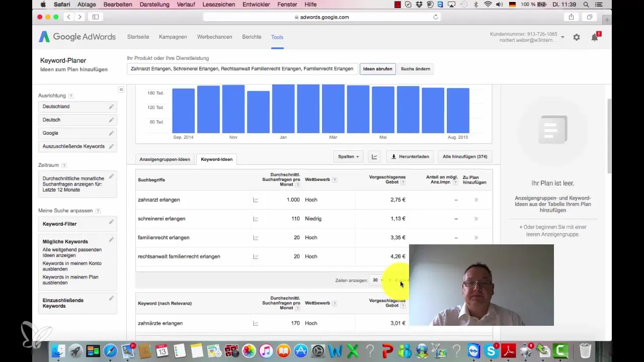Add familienrecht erlangen to plan

(476, 238)
